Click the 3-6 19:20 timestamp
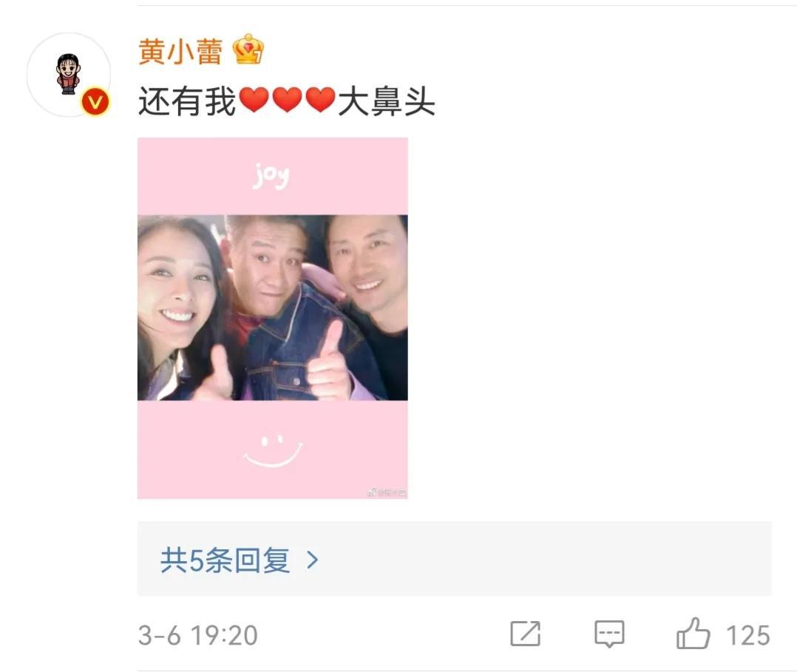The height and width of the screenshot is (672, 797). (x=197, y=635)
